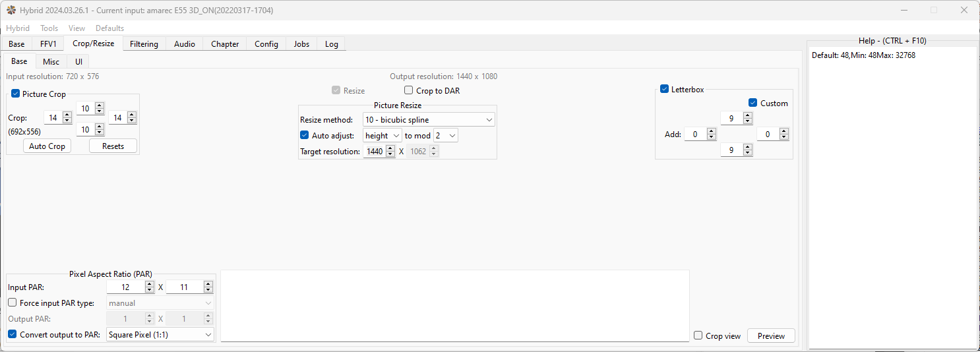Screen dimensions: 980x352
Task: Click the Hybrid app icon in title bar
Action: 11,10
